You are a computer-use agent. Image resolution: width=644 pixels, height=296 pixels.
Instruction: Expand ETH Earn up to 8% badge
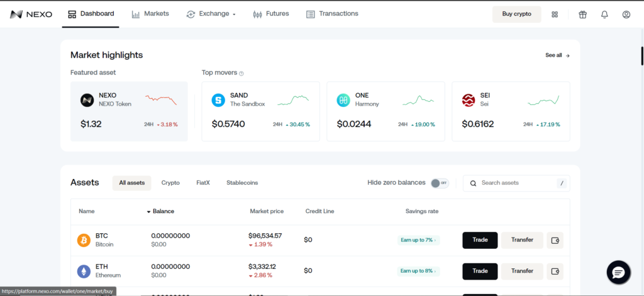pyautogui.click(x=418, y=271)
